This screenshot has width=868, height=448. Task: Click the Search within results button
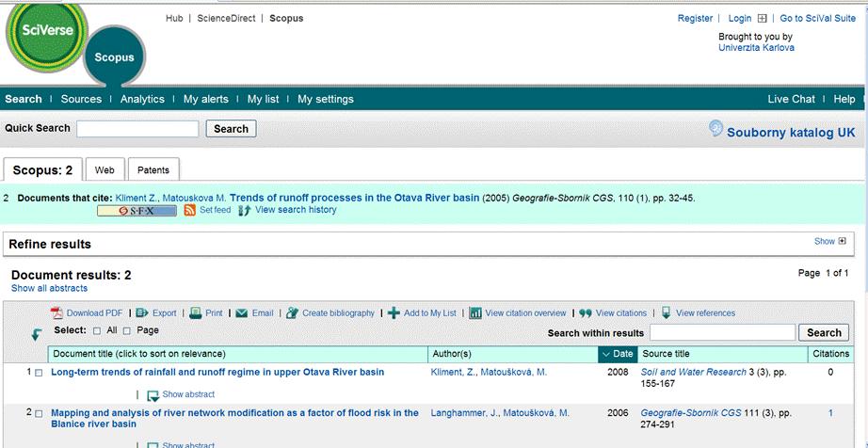click(824, 332)
